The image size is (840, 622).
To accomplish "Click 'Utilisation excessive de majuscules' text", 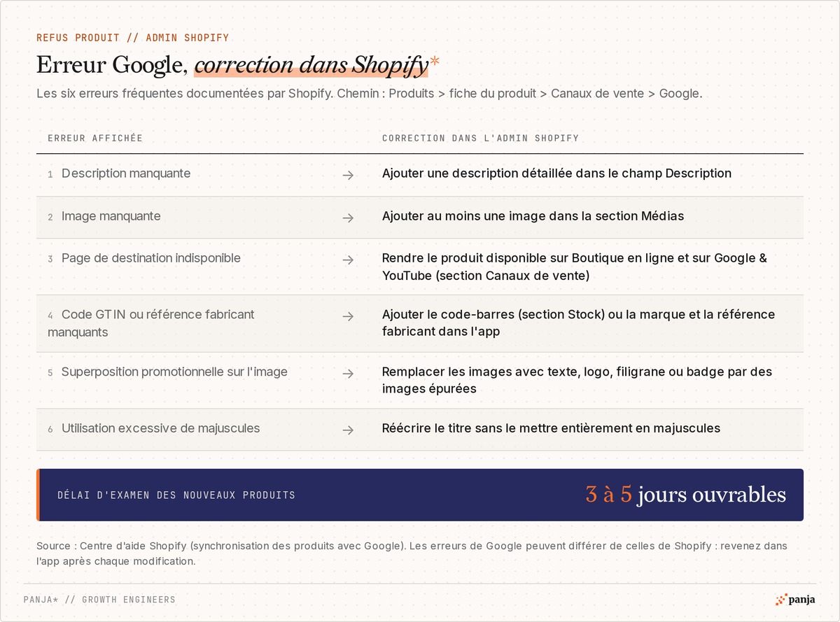I will tap(160, 428).
